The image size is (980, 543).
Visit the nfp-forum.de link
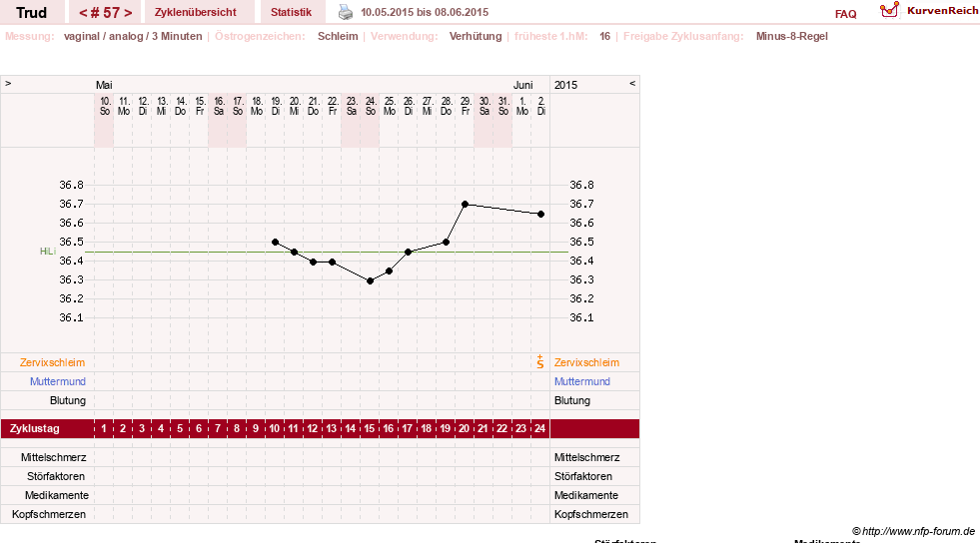pos(914,531)
